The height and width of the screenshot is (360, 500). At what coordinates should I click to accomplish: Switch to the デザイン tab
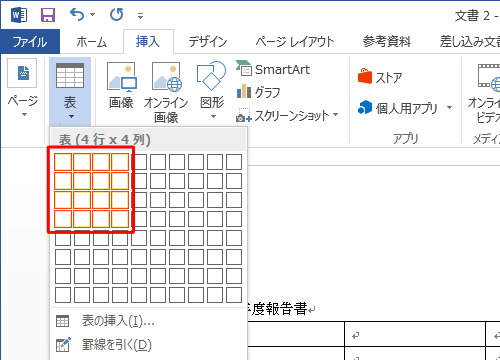click(208, 42)
